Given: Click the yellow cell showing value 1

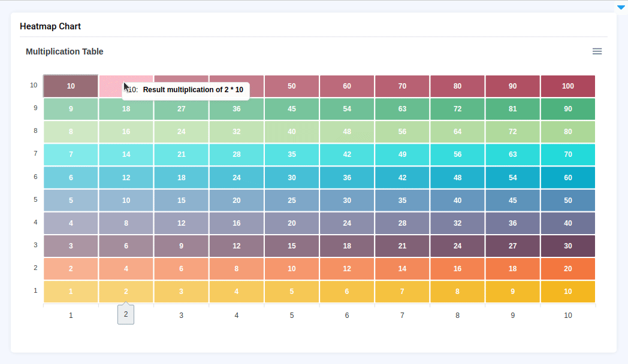Looking at the screenshot, I should 71,292.
